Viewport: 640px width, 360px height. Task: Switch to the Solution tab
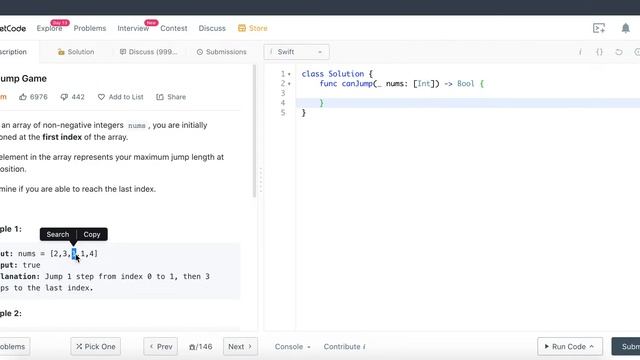pyautogui.click(x=76, y=52)
